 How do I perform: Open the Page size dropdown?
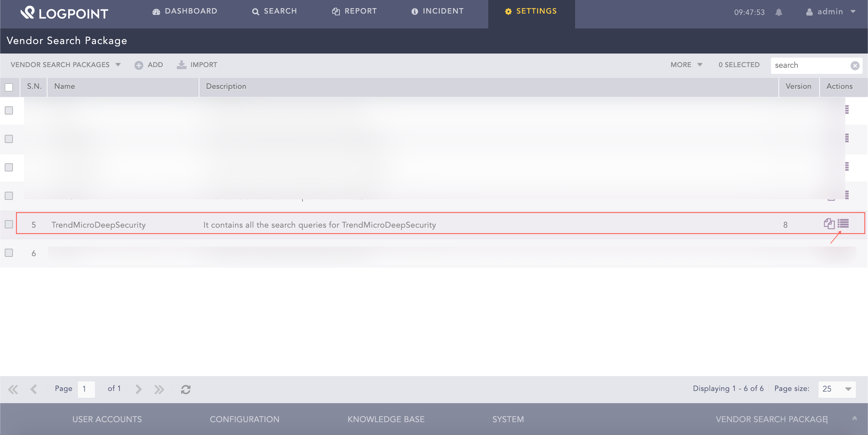[837, 389]
